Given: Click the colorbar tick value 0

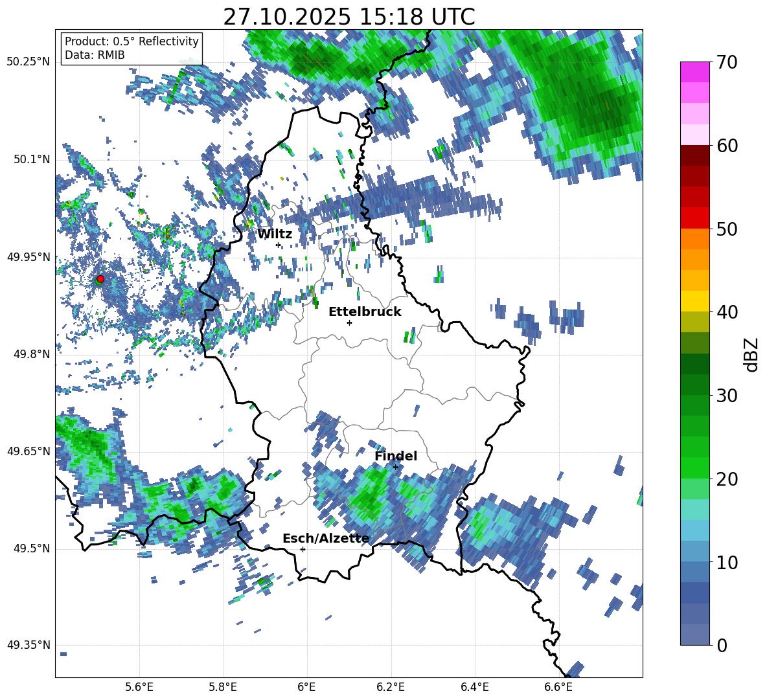Looking at the screenshot, I should (721, 645).
